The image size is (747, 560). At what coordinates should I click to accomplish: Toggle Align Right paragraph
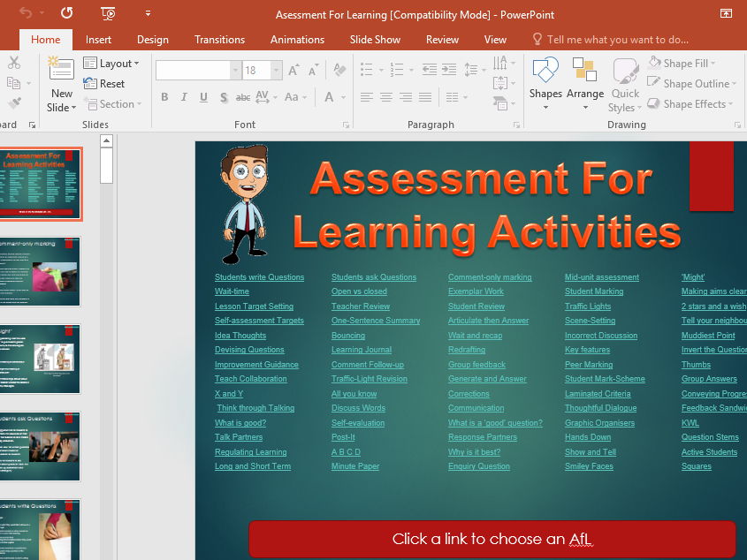406,98
